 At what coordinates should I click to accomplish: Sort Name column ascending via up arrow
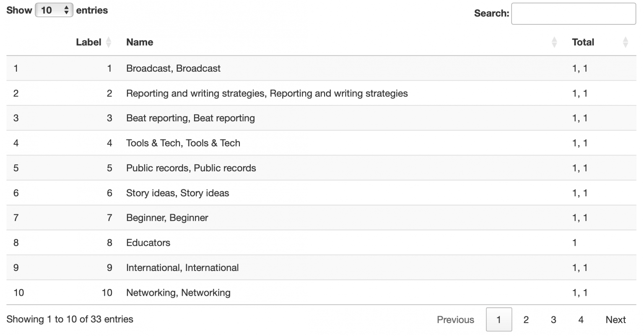pyautogui.click(x=555, y=39)
